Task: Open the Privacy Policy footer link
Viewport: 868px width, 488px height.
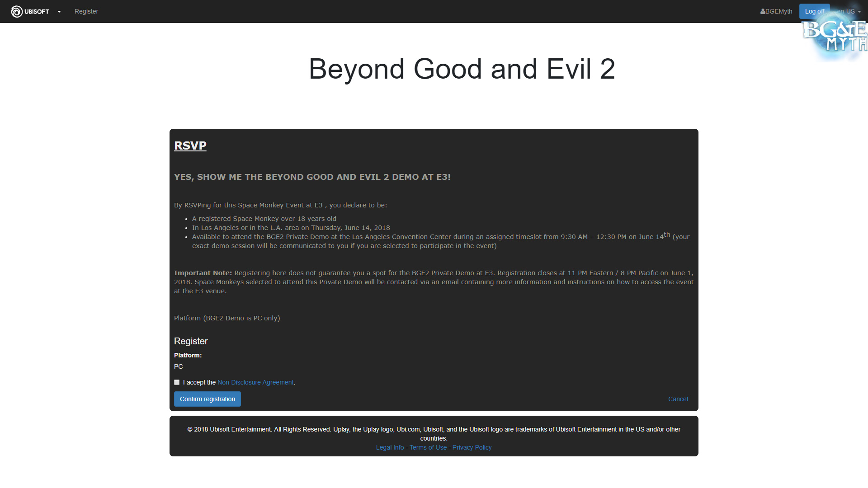Action: 472,447
